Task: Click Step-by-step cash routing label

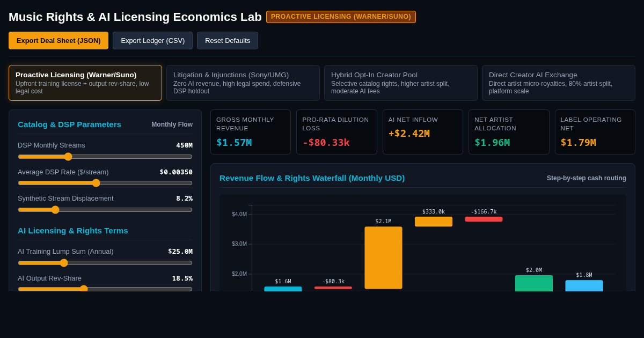Action: pos(587,178)
